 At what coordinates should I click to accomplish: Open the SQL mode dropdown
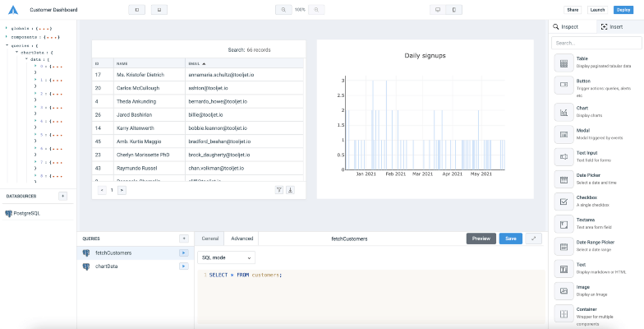tap(227, 257)
